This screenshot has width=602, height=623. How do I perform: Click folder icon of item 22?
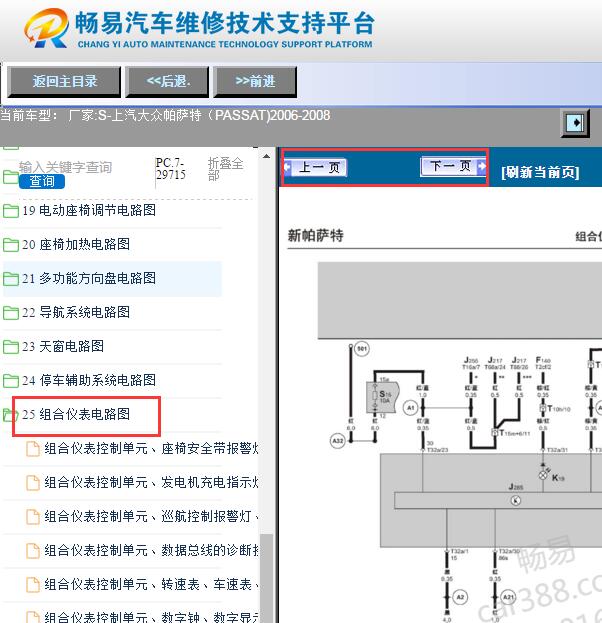[x=11, y=313]
